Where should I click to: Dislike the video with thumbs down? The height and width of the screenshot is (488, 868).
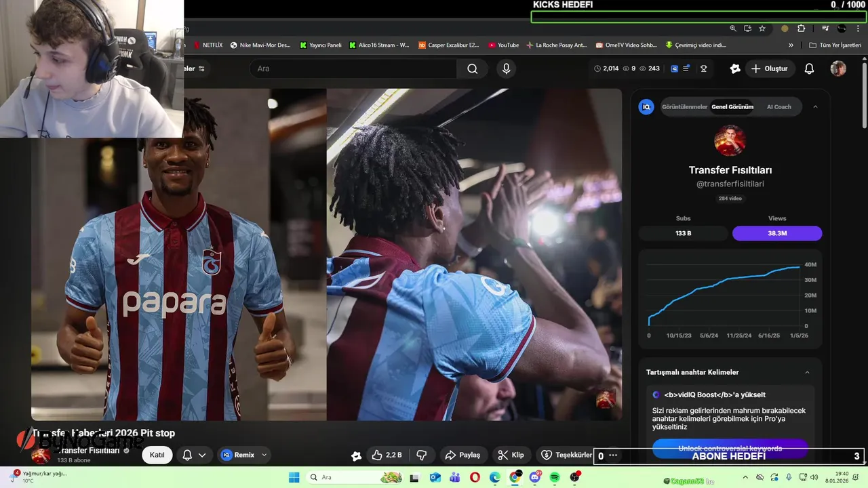pyautogui.click(x=421, y=455)
